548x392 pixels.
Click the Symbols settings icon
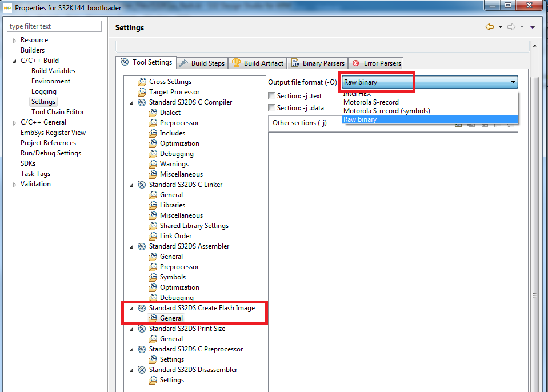[153, 277]
